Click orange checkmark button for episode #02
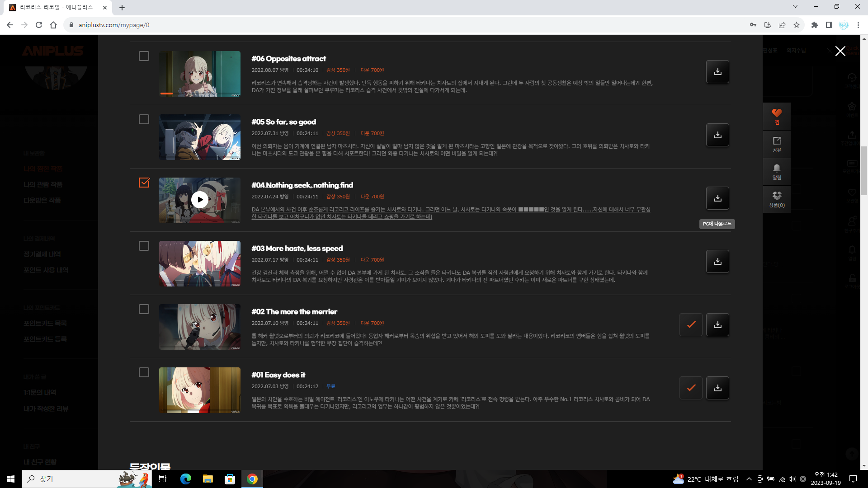The image size is (868, 488). pyautogui.click(x=691, y=325)
